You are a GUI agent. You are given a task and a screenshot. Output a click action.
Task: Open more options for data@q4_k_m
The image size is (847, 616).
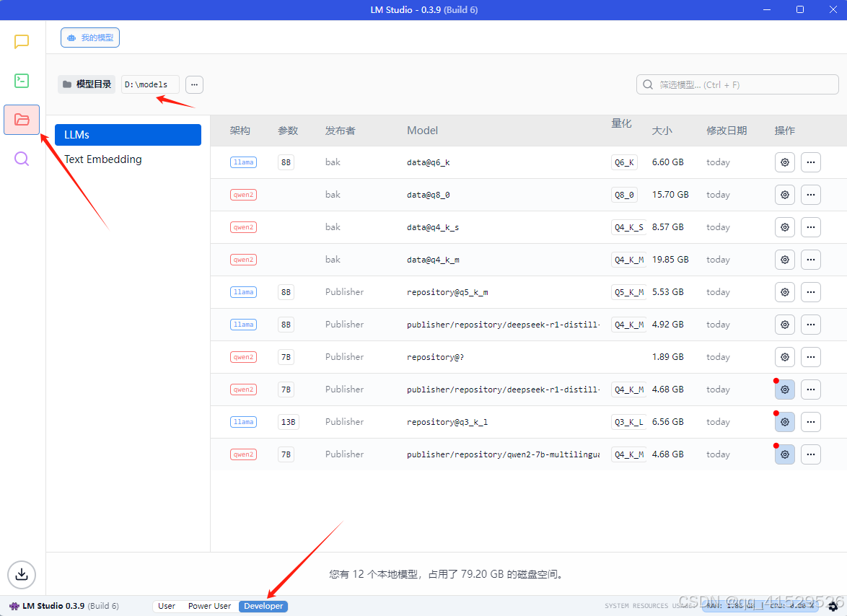tap(811, 260)
